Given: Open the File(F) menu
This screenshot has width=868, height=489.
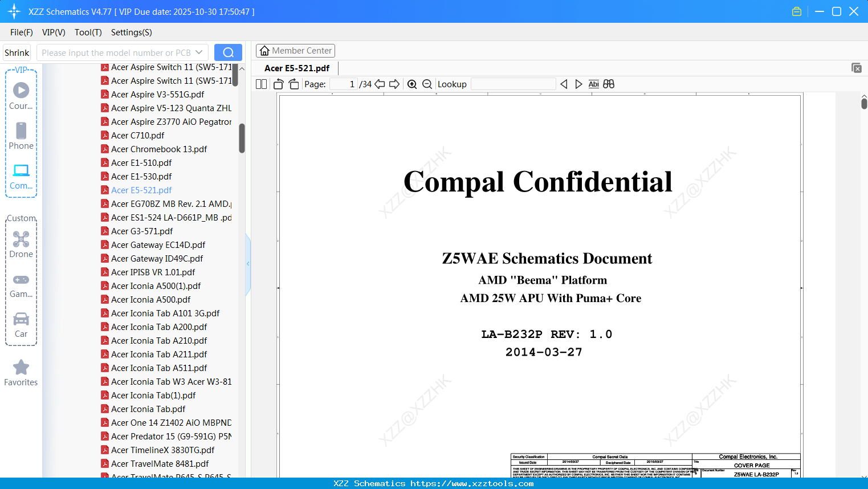Looking at the screenshot, I should click(x=22, y=32).
